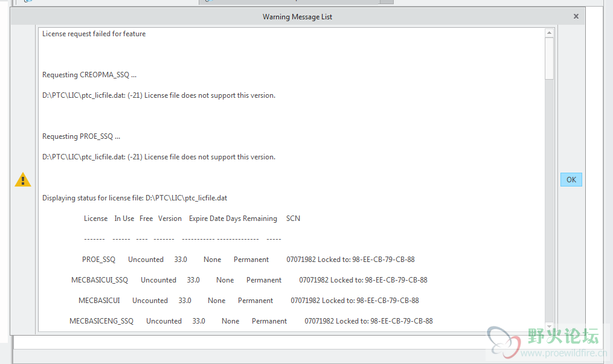Screen dimensions: 613x364
Task: Click 'License request failed for feature' text
Action: click(x=94, y=34)
